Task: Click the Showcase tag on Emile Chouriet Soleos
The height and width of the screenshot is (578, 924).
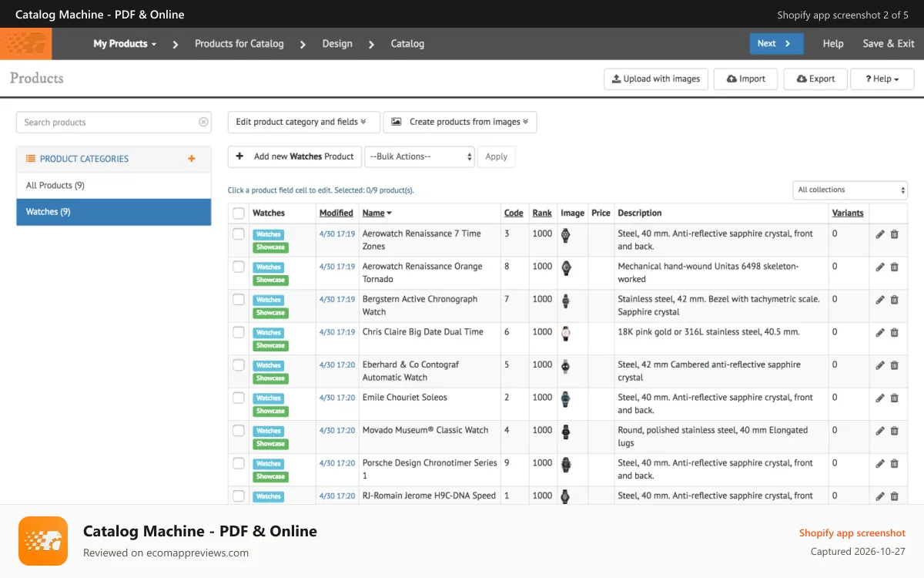Action: click(x=270, y=411)
